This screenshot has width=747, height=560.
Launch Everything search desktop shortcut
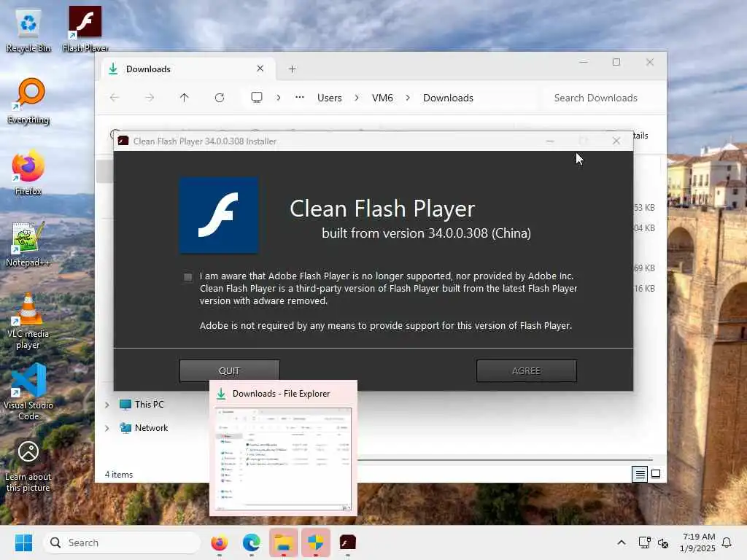[x=28, y=101]
